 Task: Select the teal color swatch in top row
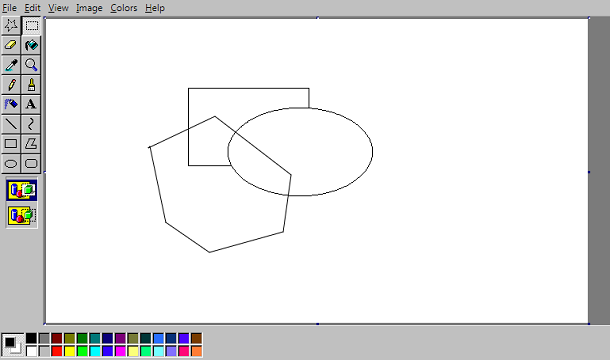pyautogui.click(x=95, y=338)
